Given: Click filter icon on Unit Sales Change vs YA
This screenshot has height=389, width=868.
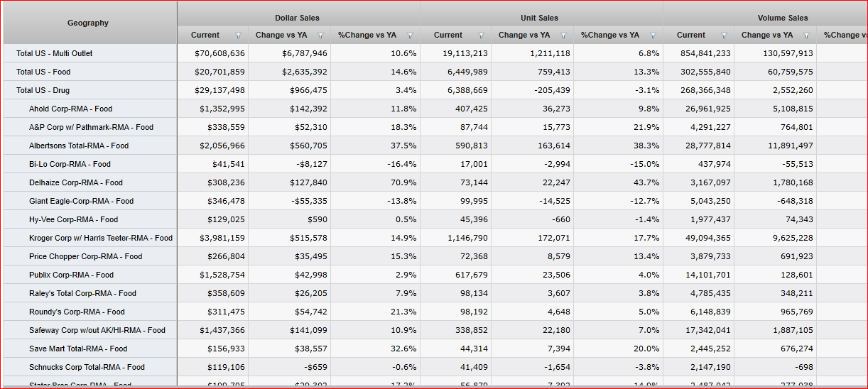Looking at the screenshot, I should pos(563,35).
